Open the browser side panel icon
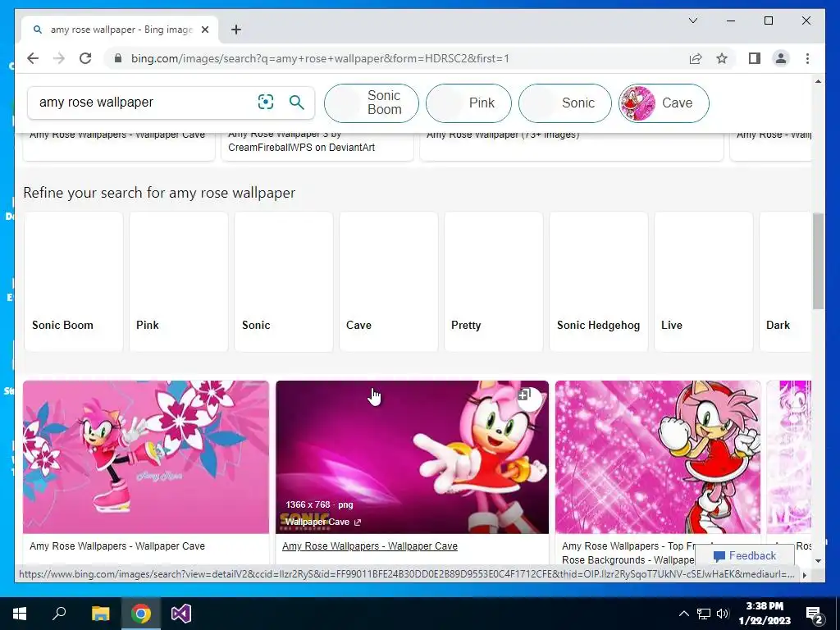840x630 pixels. click(755, 58)
